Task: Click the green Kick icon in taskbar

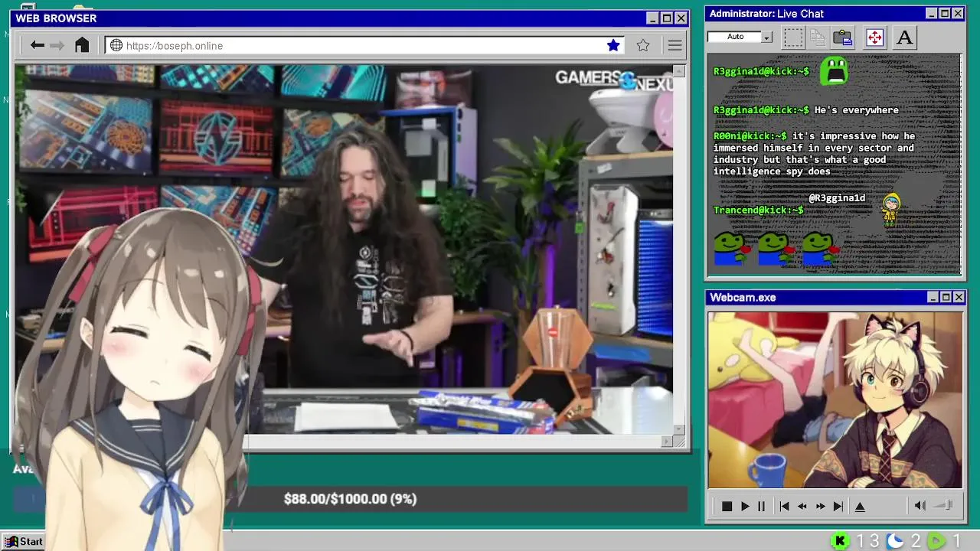Action: tap(840, 542)
